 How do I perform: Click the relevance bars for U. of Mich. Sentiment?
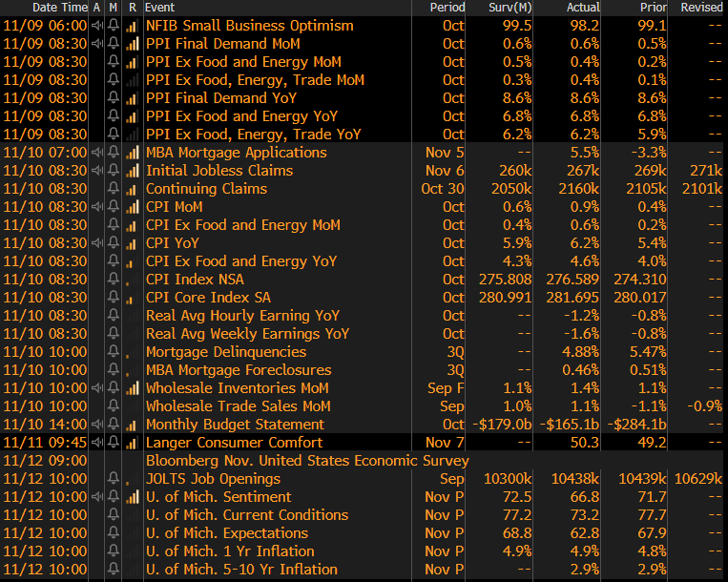[x=131, y=497]
